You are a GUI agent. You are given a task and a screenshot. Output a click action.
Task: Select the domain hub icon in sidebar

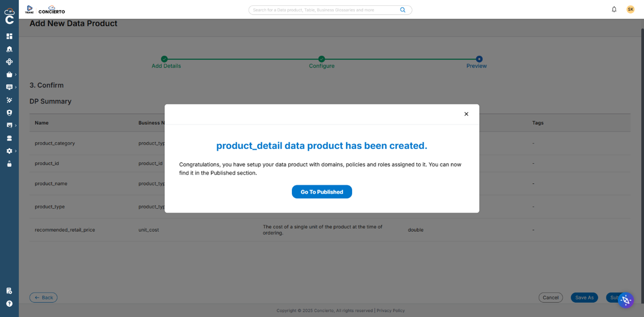click(x=9, y=62)
